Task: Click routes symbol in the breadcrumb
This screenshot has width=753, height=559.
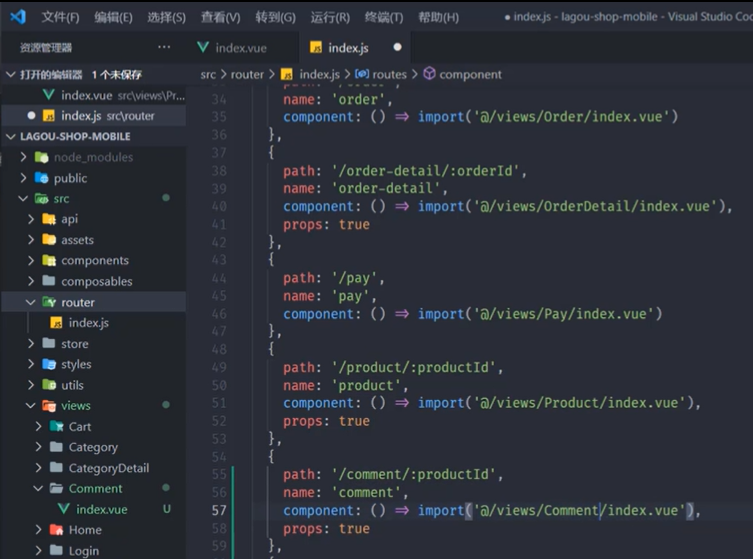Action: tap(389, 74)
